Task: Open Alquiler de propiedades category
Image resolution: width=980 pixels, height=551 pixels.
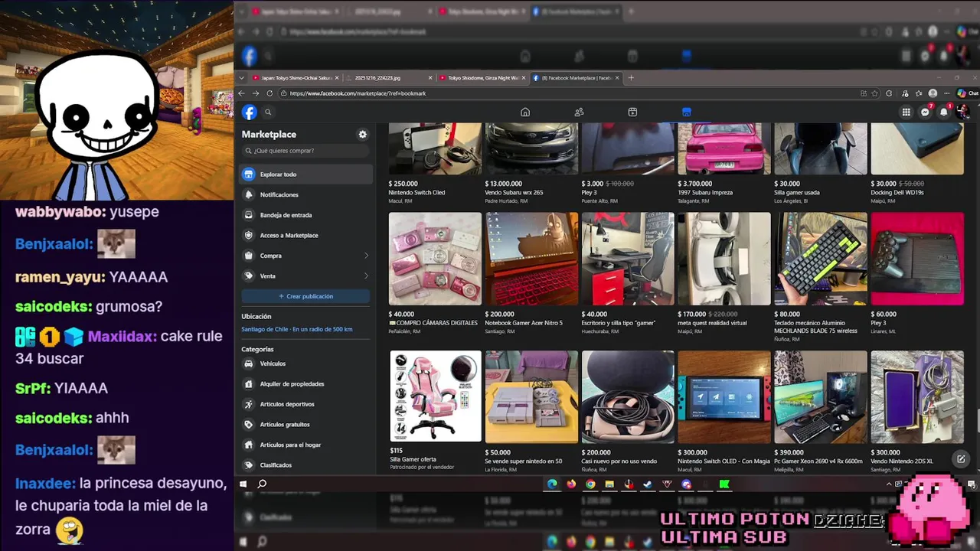Action: coord(305,384)
